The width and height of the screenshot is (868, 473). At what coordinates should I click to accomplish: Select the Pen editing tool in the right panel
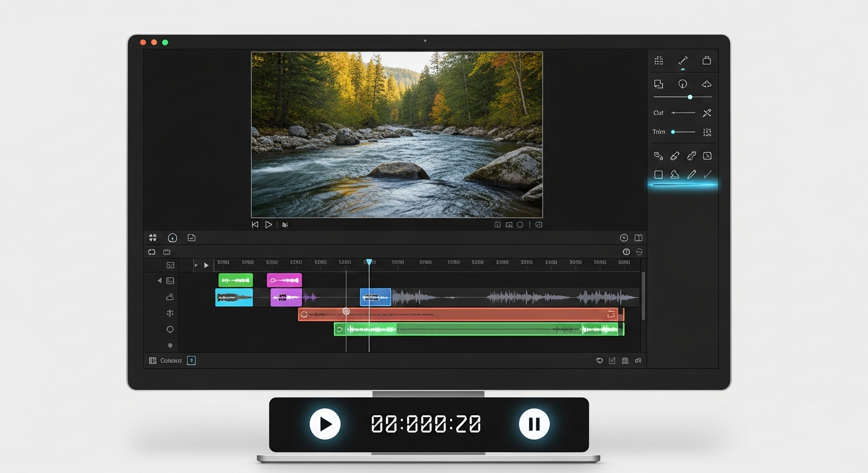coord(691,174)
